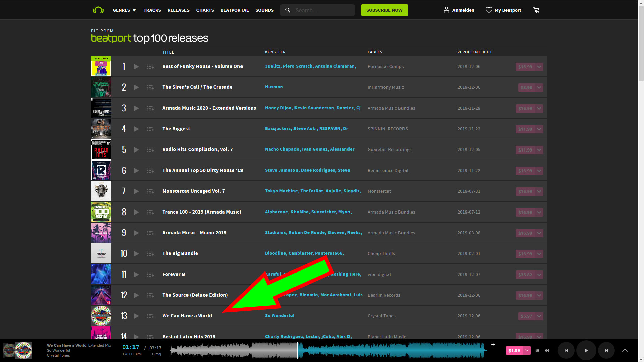
Task: Click the search magnifier icon
Action: point(288,10)
